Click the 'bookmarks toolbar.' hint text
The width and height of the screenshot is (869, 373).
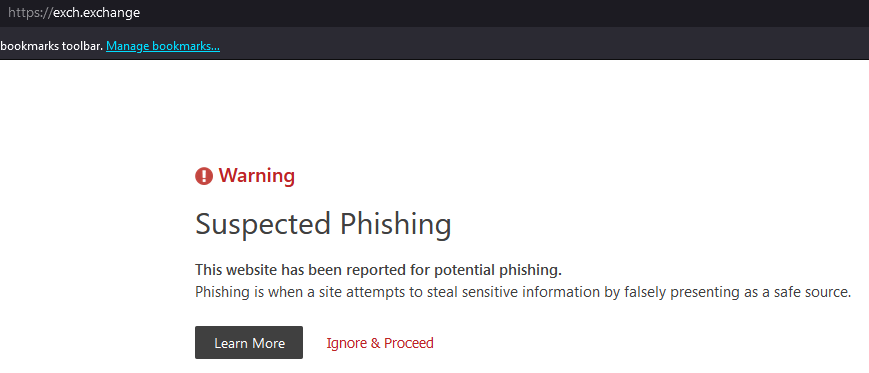click(x=52, y=46)
